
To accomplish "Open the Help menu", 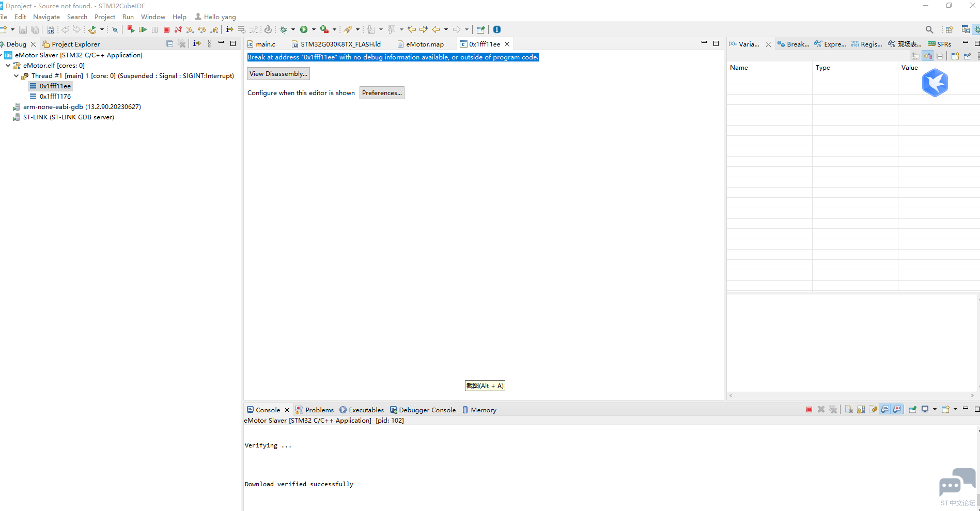I will (x=179, y=17).
